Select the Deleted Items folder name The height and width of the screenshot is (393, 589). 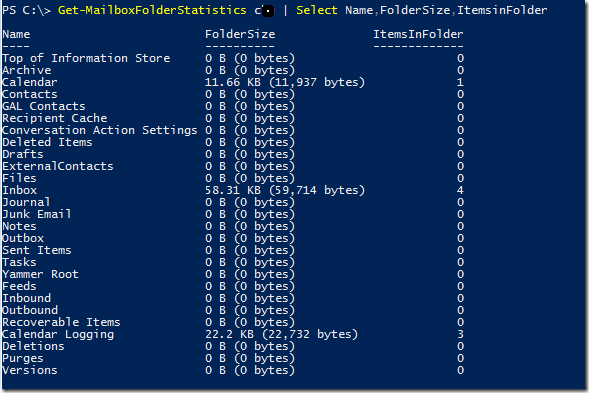47,142
